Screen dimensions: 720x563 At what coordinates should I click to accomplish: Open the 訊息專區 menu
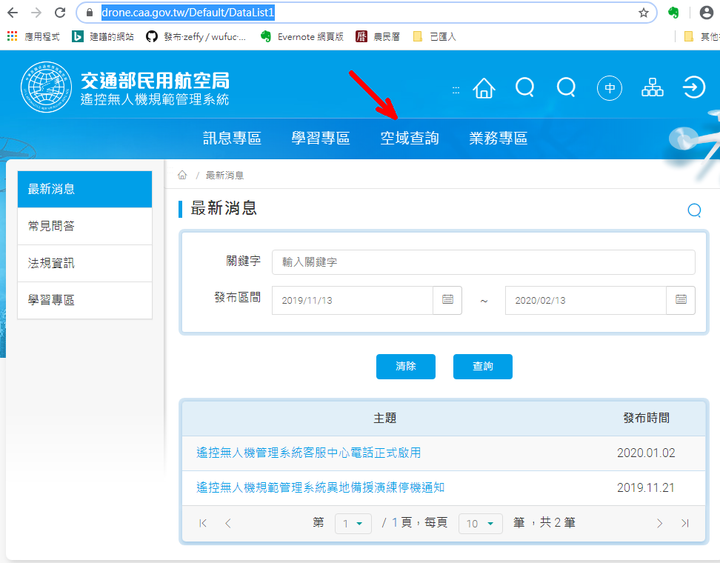pos(232,138)
